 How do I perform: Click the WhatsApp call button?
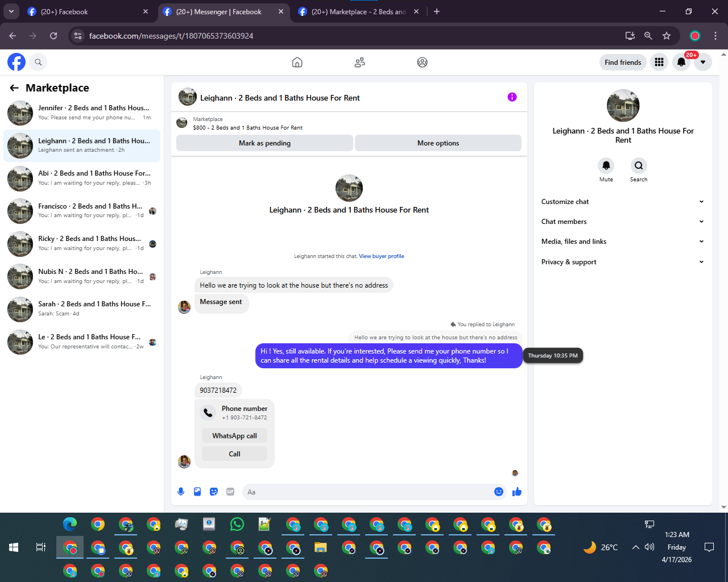(x=234, y=436)
